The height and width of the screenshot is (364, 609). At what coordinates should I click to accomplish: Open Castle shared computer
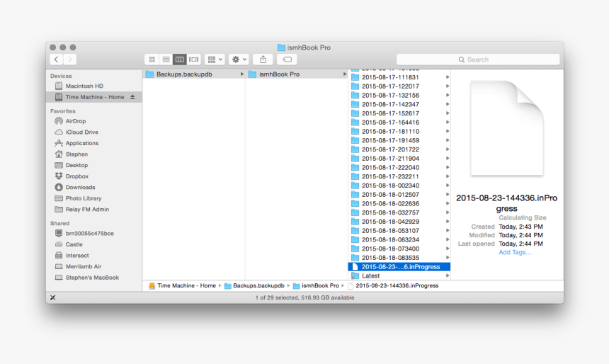coord(93,244)
